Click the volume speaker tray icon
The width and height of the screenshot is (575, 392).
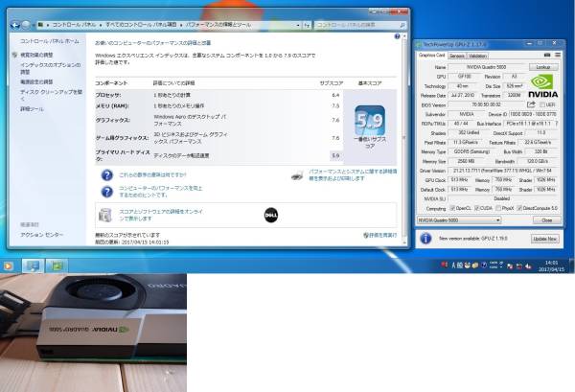pyautogui.click(x=528, y=266)
